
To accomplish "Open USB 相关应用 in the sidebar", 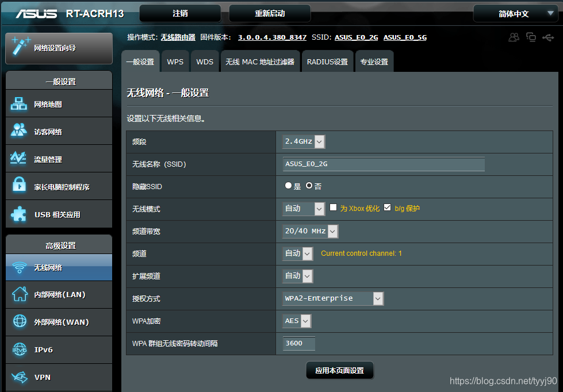I will point(58,214).
